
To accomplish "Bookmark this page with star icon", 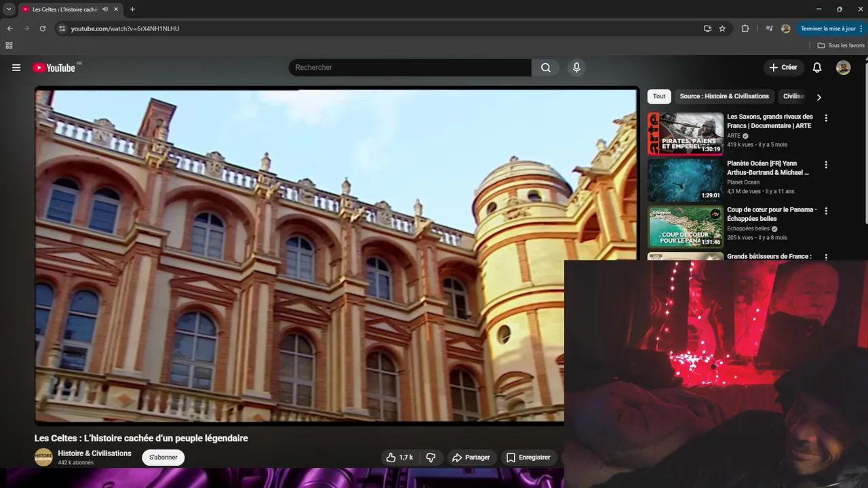I will [x=722, y=28].
